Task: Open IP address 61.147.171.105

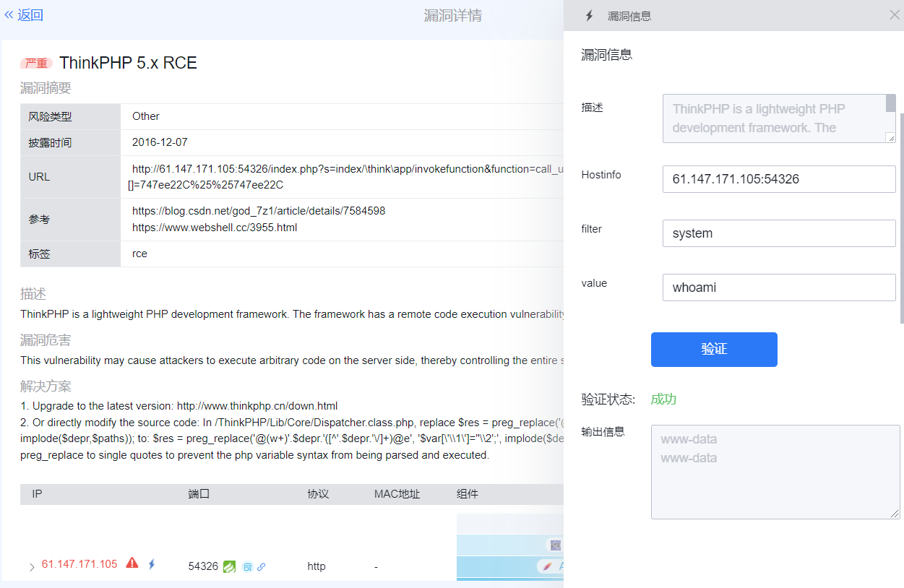Action: pyautogui.click(x=79, y=564)
